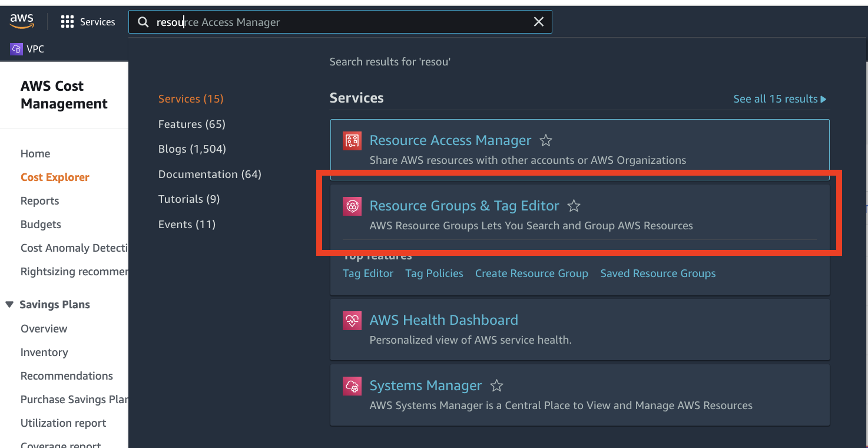Click the search magnifier icon
Viewport: 868px width, 448px height.
click(143, 21)
